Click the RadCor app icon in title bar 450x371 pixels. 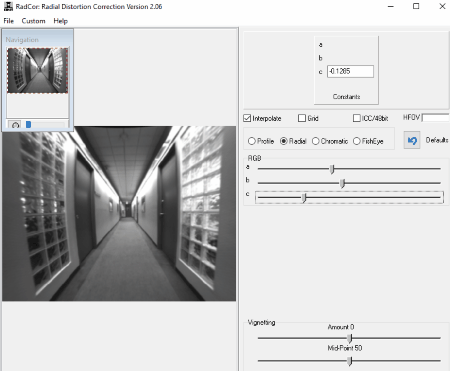pyautogui.click(x=8, y=6)
